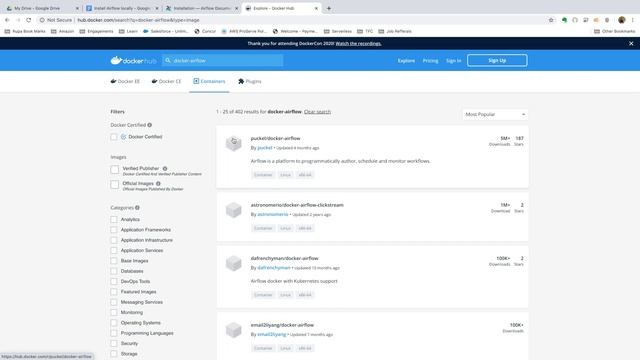The image size is (640, 360).
Task: Check Application Infrastructure category
Action: [114, 240]
